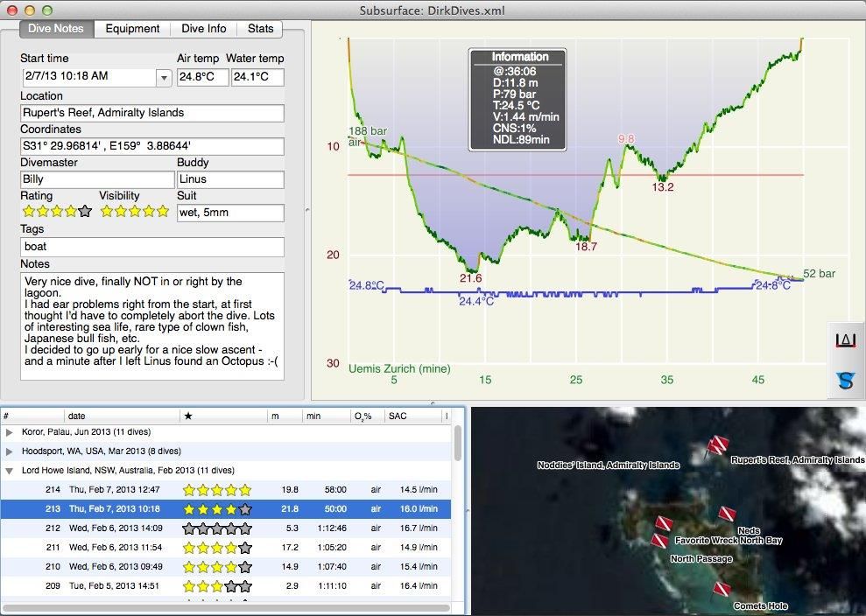The height and width of the screenshot is (616, 866).
Task: Select the Neds Favorite Wreck North Bay flag
Action: pos(727,514)
